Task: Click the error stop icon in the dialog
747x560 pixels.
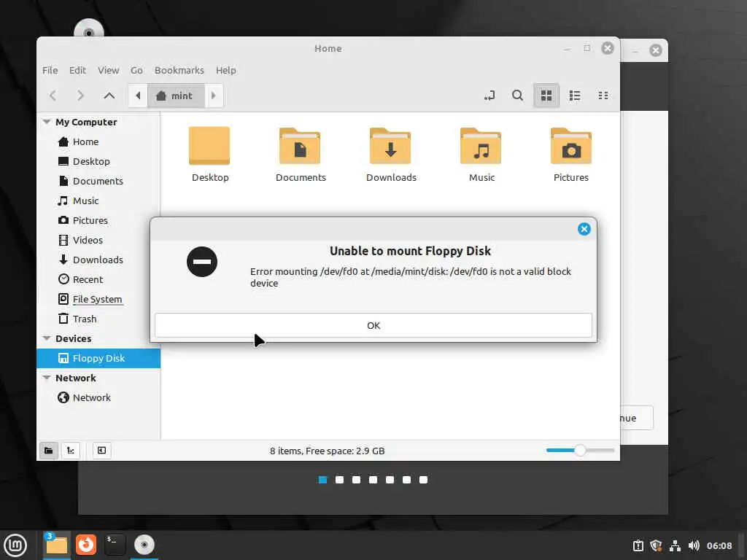Action: coord(202,262)
